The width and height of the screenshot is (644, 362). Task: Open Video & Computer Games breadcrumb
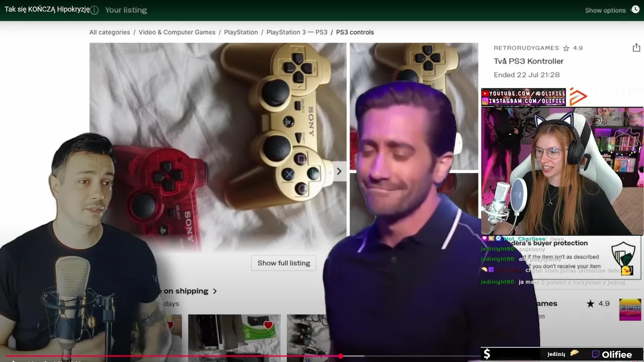coord(177,32)
